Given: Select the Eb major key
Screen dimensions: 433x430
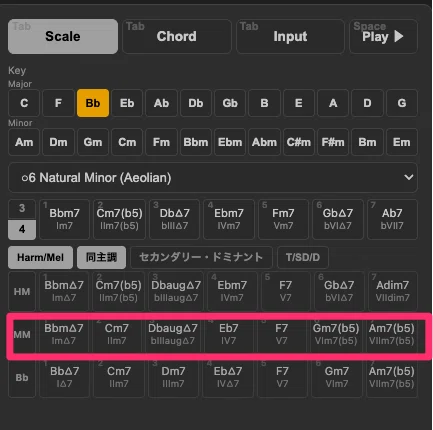Looking at the screenshot, I should (127, 103).
